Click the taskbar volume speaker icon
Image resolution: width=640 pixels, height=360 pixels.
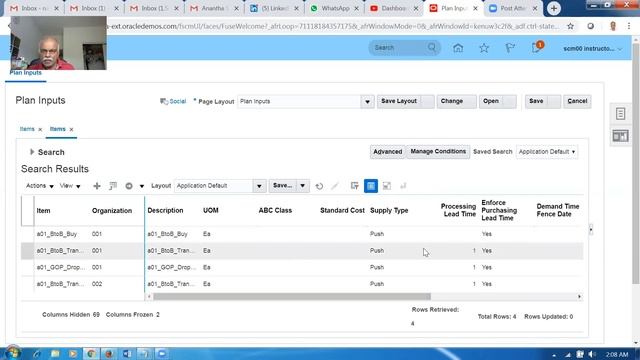coord(592,354)
